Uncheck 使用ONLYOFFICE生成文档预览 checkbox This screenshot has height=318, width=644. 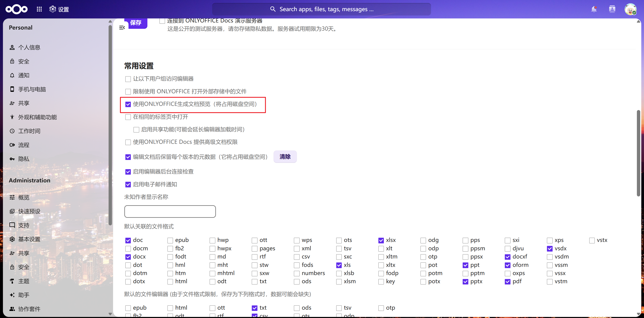(x=128, y=104)
